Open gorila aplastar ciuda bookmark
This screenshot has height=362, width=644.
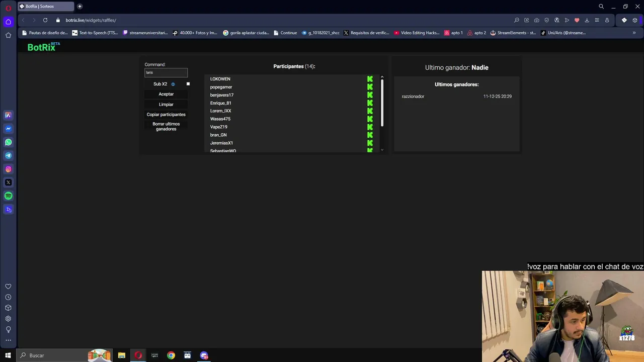pyautogui.click(x=246, y=33)
